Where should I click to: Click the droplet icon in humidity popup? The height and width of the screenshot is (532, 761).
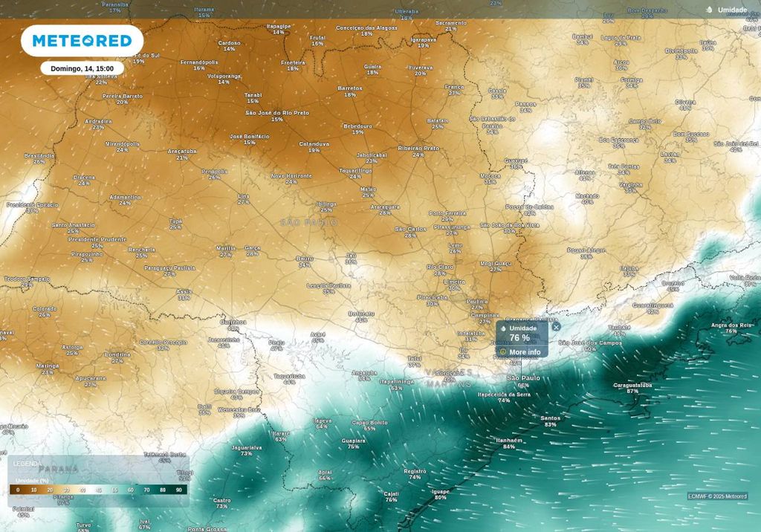tap(503, 328)
